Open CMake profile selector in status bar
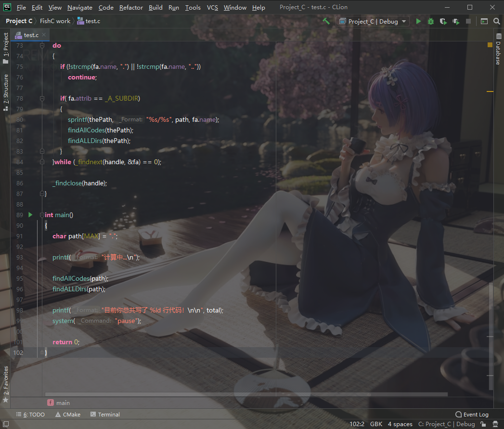This screenshot has height=429, width=504. pyautogui.click(x=446, y=424)
